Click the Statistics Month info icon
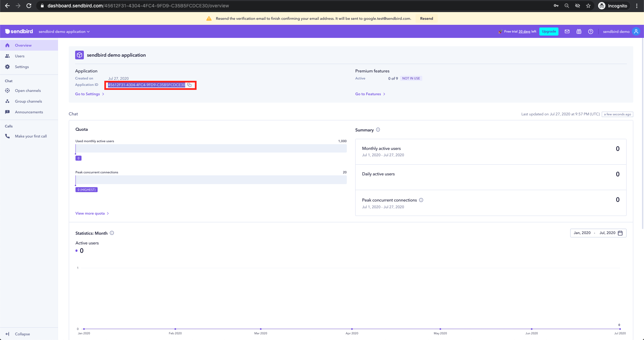Viewport: 644px width, 340px height. point(112,233)
